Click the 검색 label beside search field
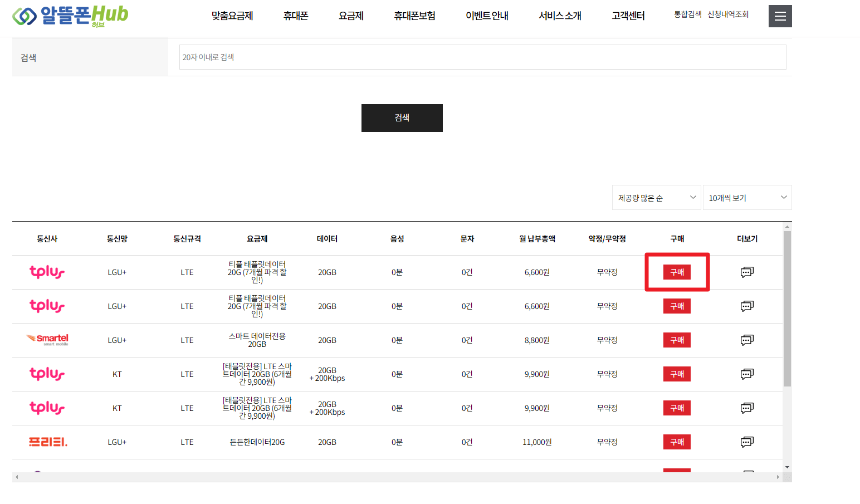The image size is (860, 504). coord(28,58)
